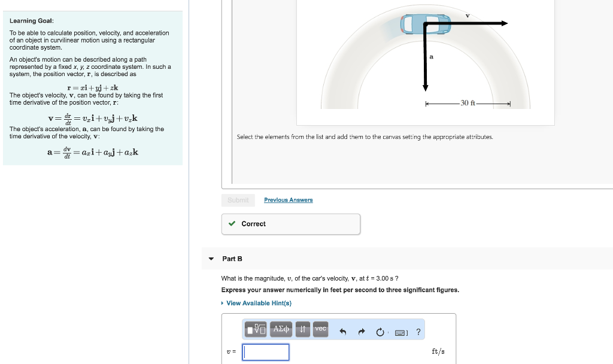Open the keyboard shortcuts icon
The image size is (613, 364).
point(400,331)
